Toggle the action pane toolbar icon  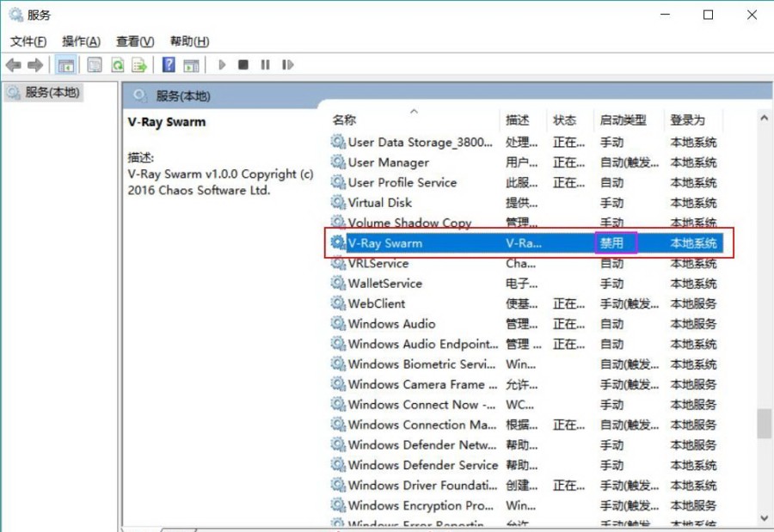coord(191,64)
